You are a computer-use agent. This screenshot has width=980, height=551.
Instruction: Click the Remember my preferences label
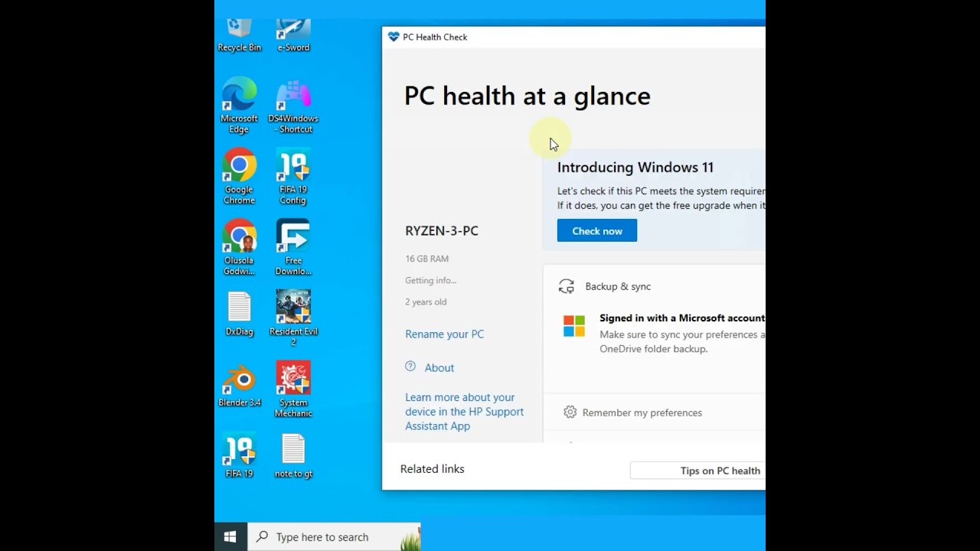point(642,412)
